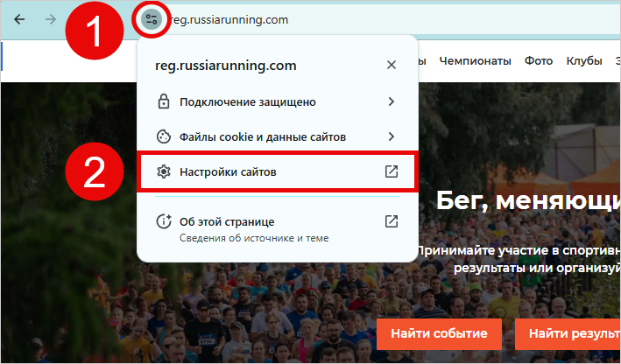Open the site information tune icon

point(152,19)
